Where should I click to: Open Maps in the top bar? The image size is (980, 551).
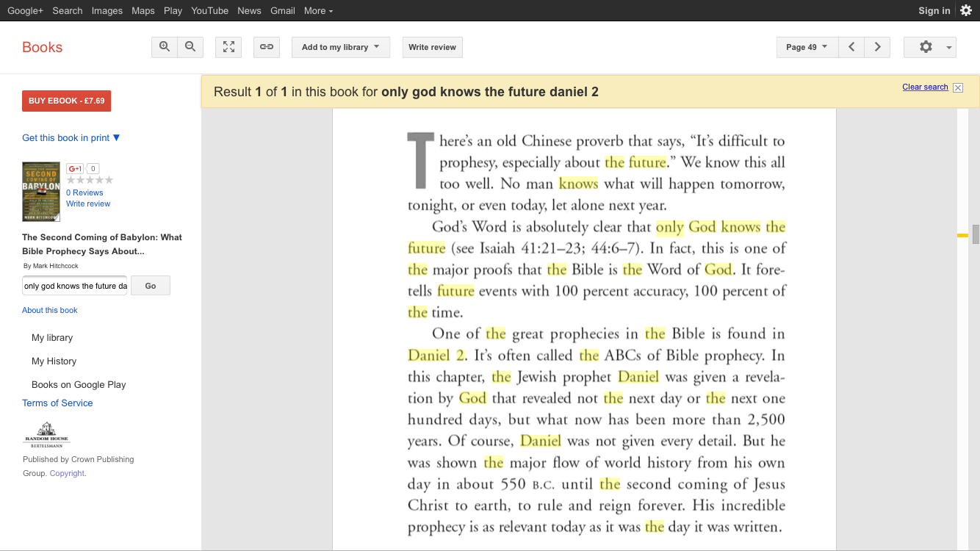click(x=143, y=10)
